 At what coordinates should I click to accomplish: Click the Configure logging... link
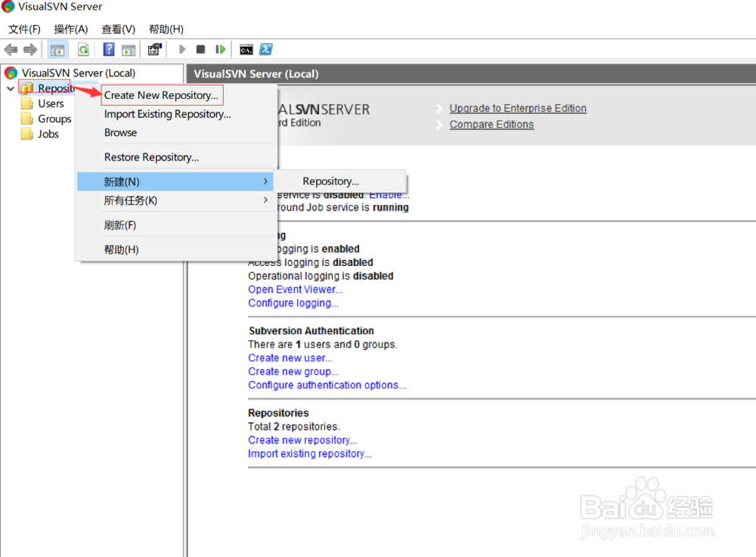293,303
